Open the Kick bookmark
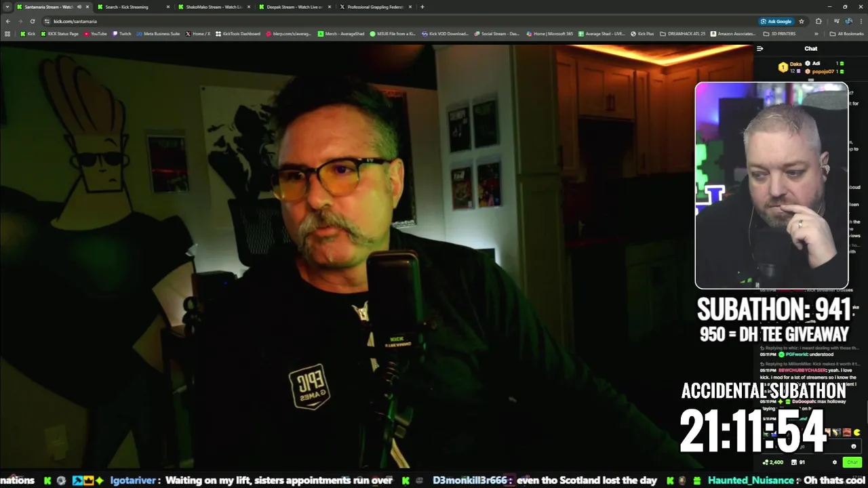The width and height of the screenshot is (868, 488). pos(27,33)
